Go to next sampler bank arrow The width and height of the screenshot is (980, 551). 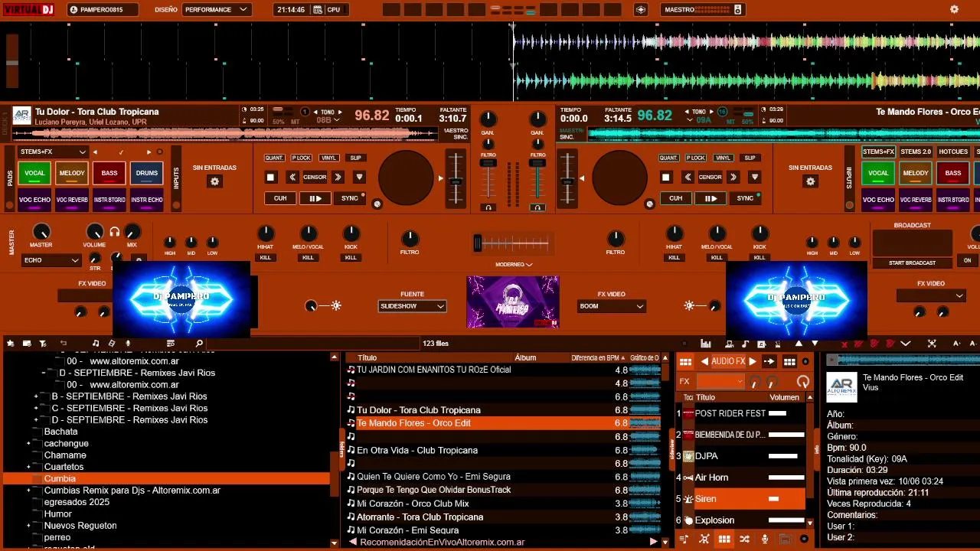tap(753, 362)
